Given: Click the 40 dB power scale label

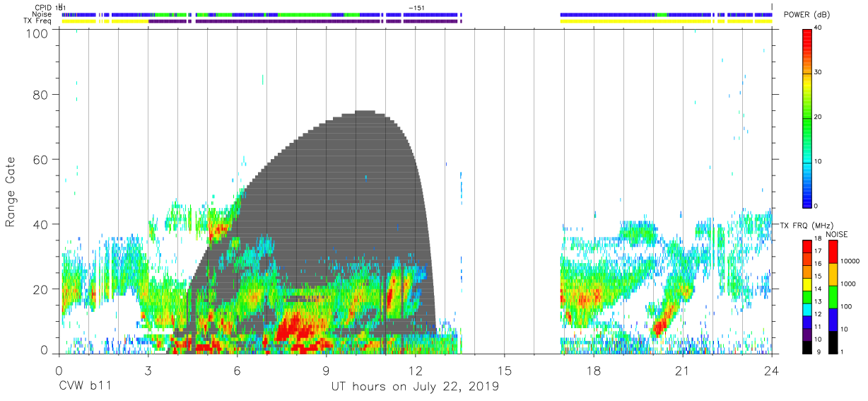Looking at the screenshot, I should (x=819, y=28).
